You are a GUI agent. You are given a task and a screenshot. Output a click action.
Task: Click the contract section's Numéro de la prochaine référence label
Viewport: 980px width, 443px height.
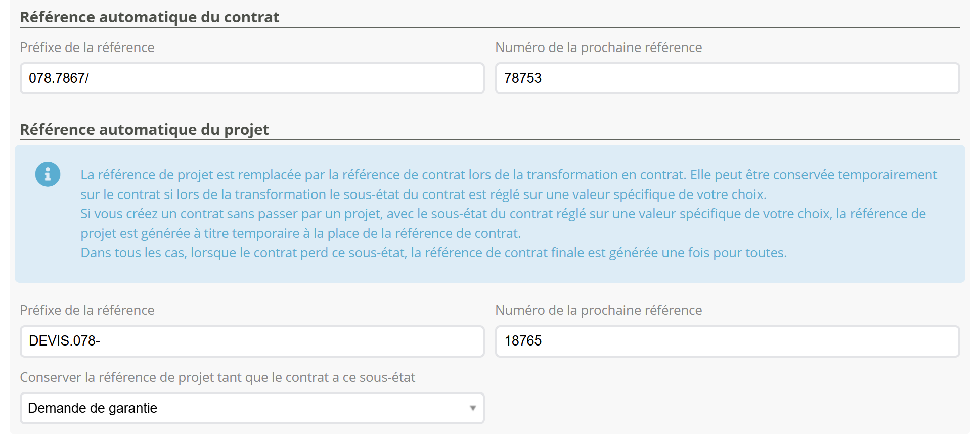click(x=599, y=47)
